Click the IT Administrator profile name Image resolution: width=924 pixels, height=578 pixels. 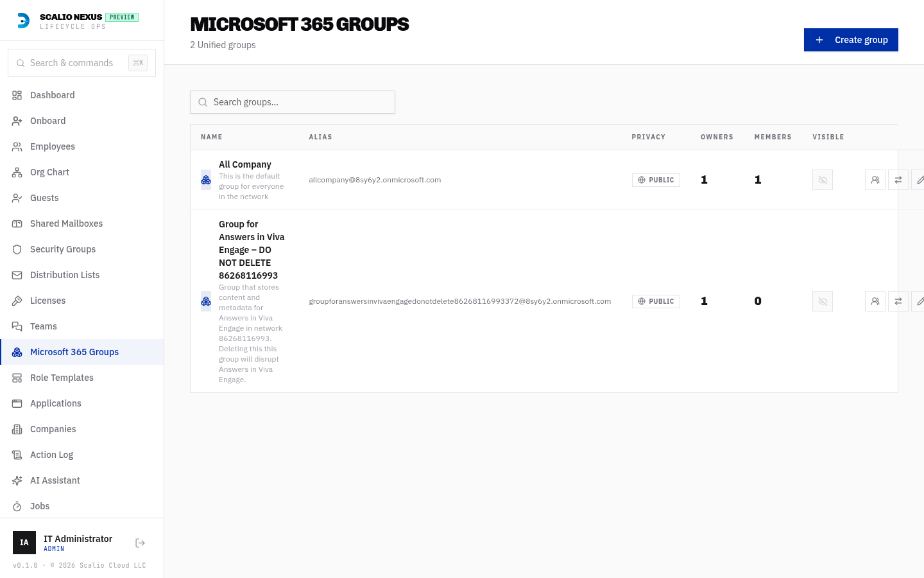pyautogui.click(x=78, y=539)
